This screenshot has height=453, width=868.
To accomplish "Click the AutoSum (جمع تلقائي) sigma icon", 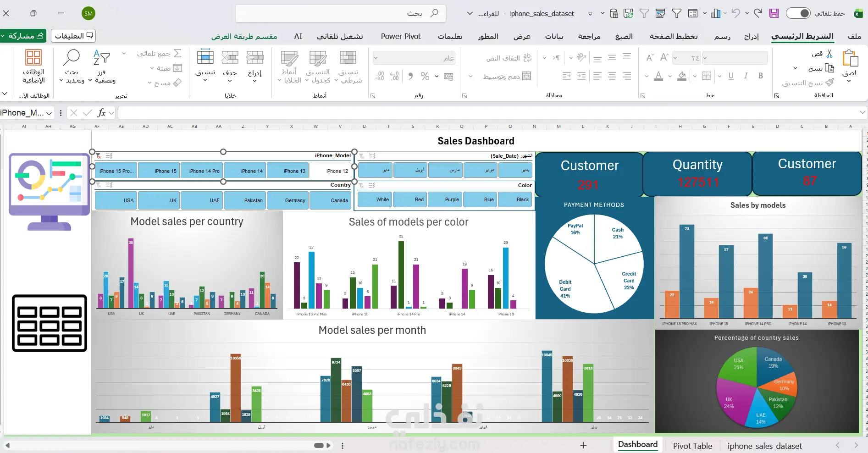I will [177, 54].
